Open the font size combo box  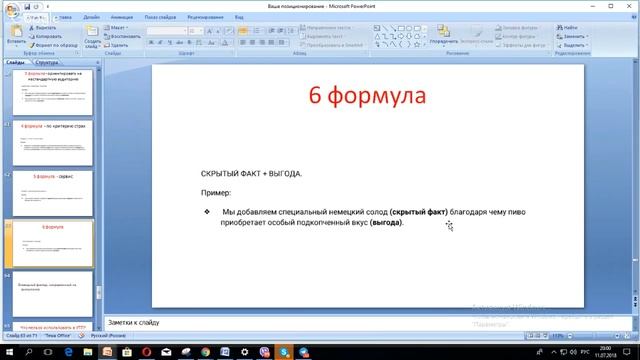tap(196, 31)
